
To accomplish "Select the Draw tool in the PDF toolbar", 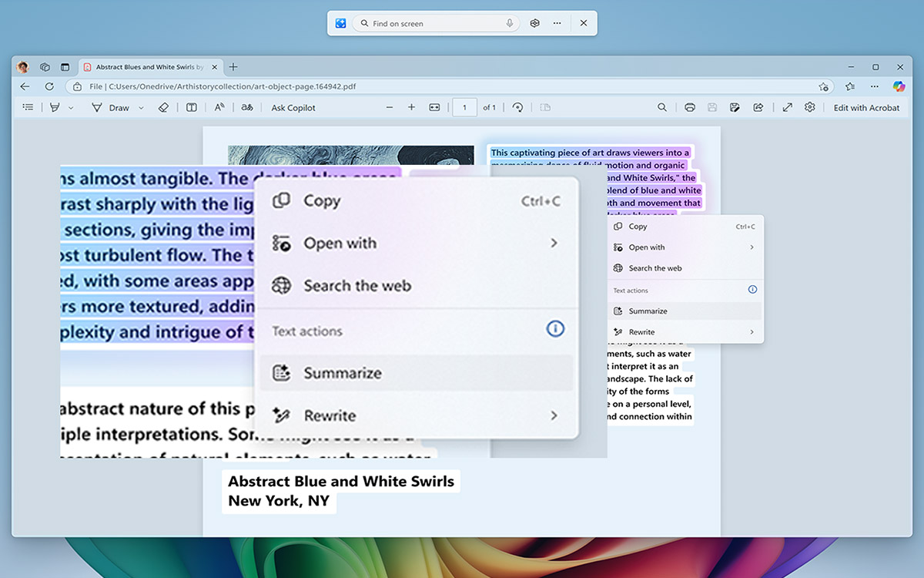I will click(117, 107).
